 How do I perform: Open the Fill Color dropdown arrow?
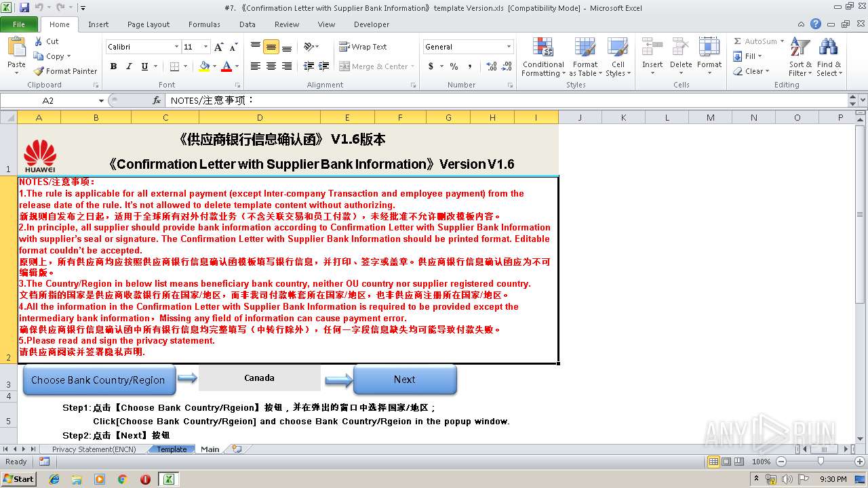click(214, 66)
